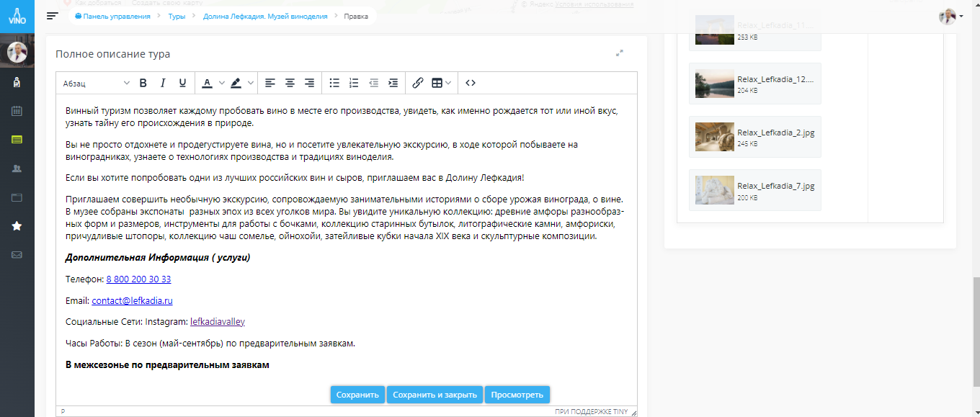Select the Relax_Lefkadia_11 image thumbnail
Screen dimensions: 980x417
[x=715, y=30]
